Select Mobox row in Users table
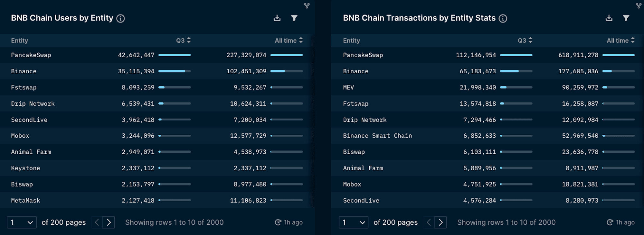This screenshot has height=235, width=644. 157,136
